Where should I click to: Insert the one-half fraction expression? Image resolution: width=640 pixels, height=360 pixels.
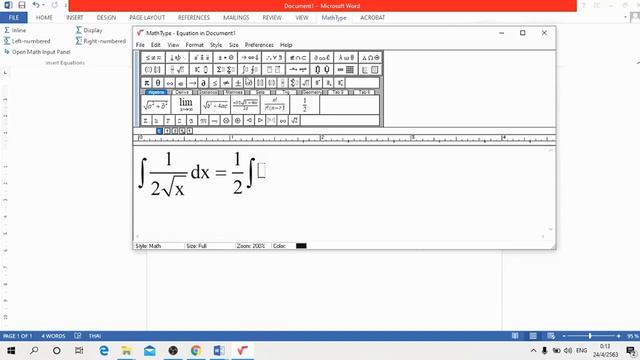(304, 104)
